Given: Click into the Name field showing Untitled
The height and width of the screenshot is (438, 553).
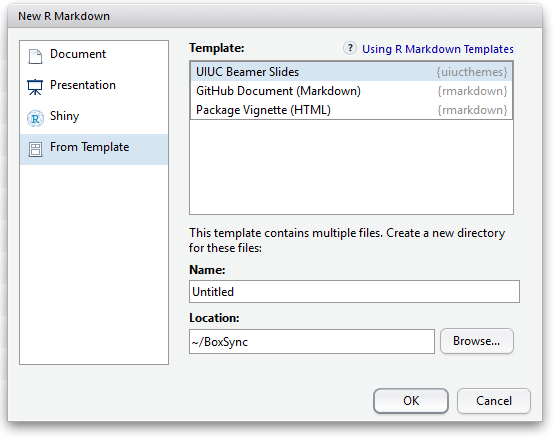Looking at the screenshot, I should point(354,292).
